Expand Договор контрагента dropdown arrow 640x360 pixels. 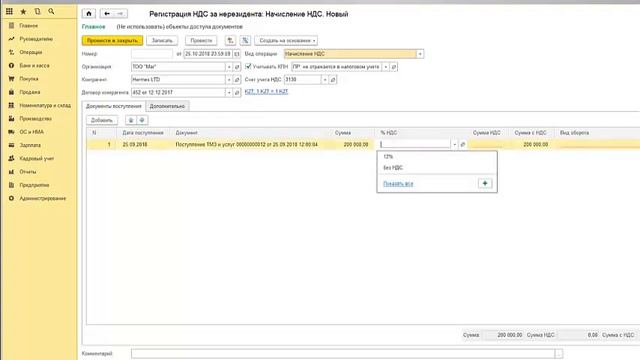pyautogui.click(x=229, y=93)
